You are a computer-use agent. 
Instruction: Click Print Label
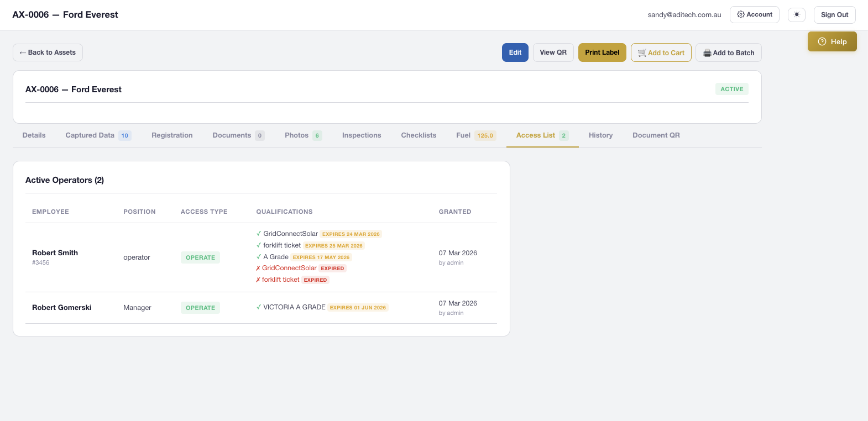[x=602, y=52]
